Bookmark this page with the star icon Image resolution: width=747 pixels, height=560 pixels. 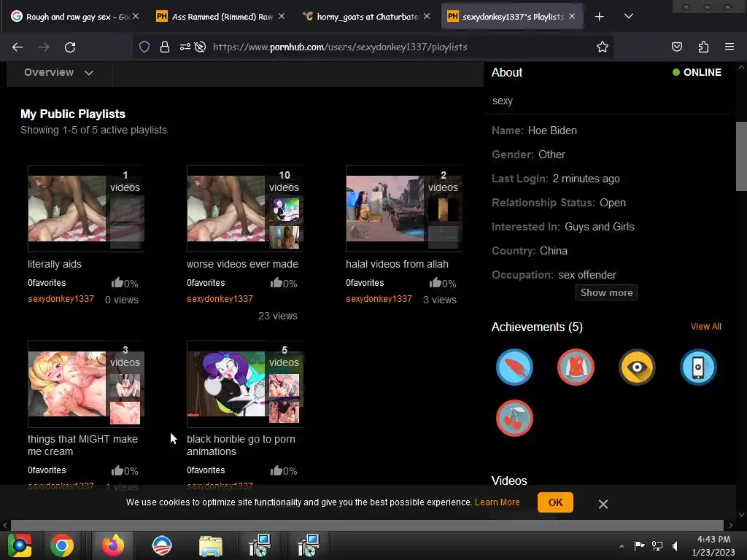[x=602, y=47]
